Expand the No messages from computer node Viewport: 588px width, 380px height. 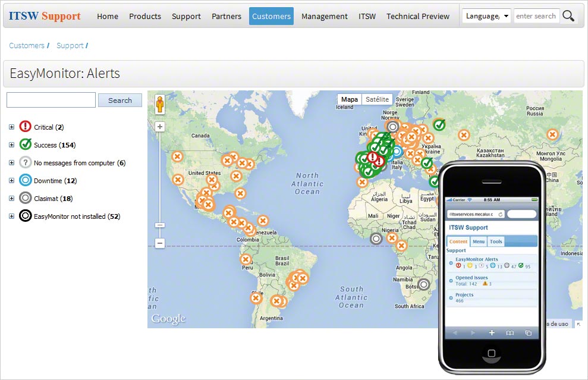pos(12,163)
